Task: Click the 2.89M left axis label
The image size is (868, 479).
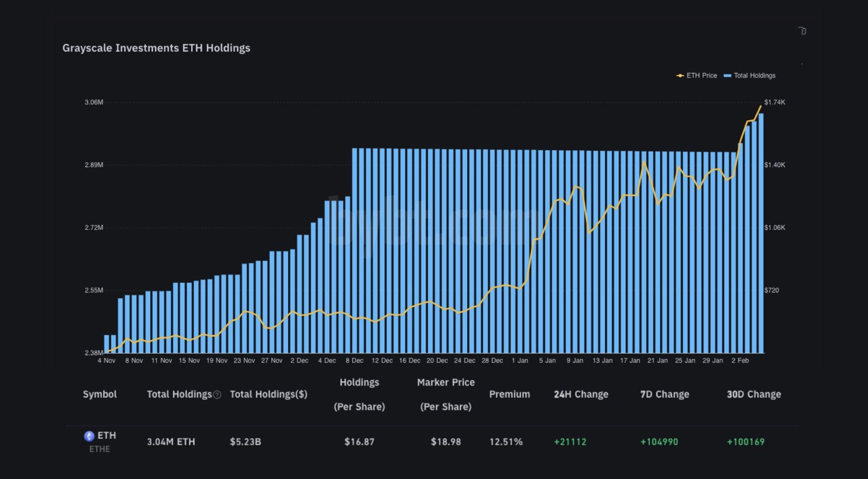Action: pyautogui.click(x=94, y=165)
